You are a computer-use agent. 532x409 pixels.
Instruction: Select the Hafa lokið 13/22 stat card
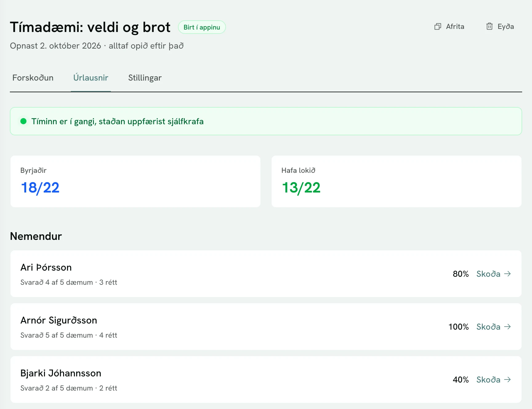coord(397,181)
